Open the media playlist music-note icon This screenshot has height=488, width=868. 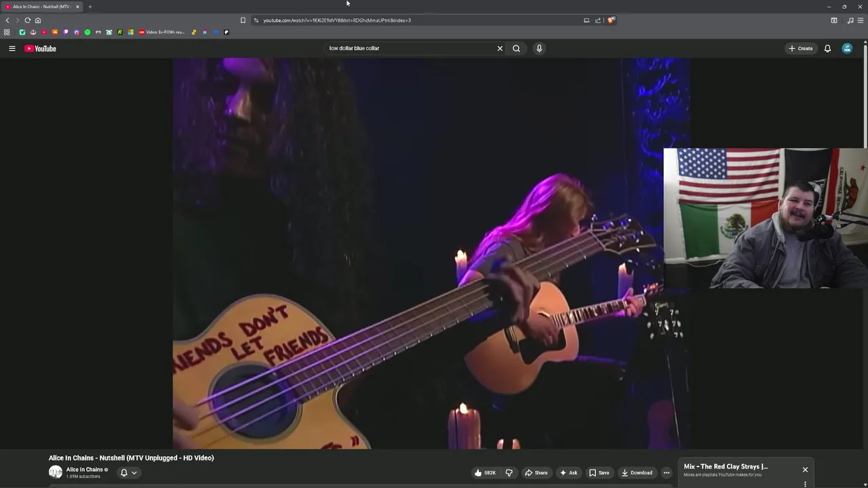pos(850,20)
